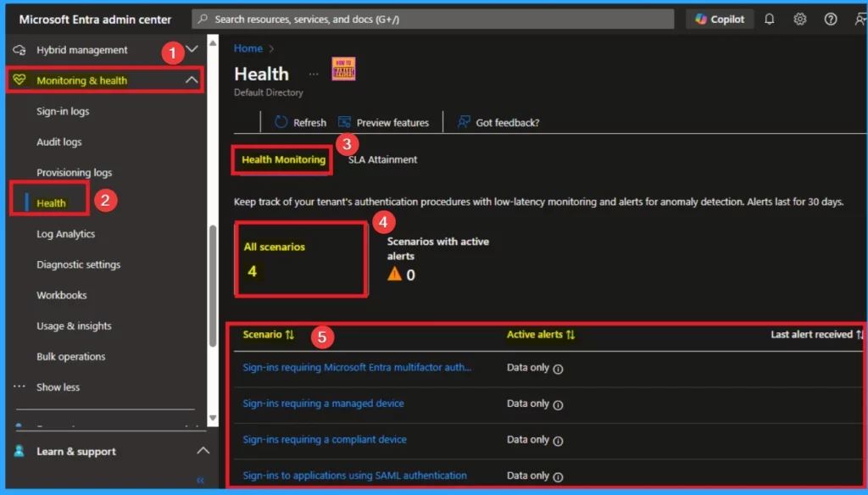Image resolution: width=868 pixels, height=495 pixels.
Task: Open Sign-ins requiring a compliant device link
Action: (325, 439)
